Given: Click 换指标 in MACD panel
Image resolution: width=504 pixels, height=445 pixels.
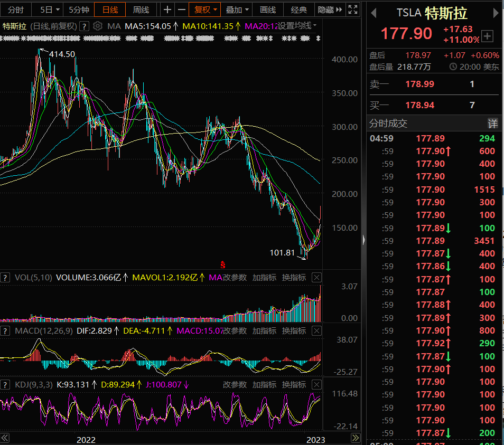Looking at the screenshot, I should (294, 331).
